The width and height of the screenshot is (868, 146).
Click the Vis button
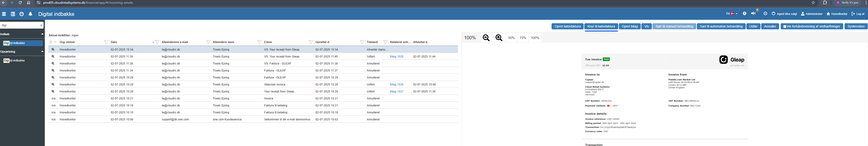646,26
